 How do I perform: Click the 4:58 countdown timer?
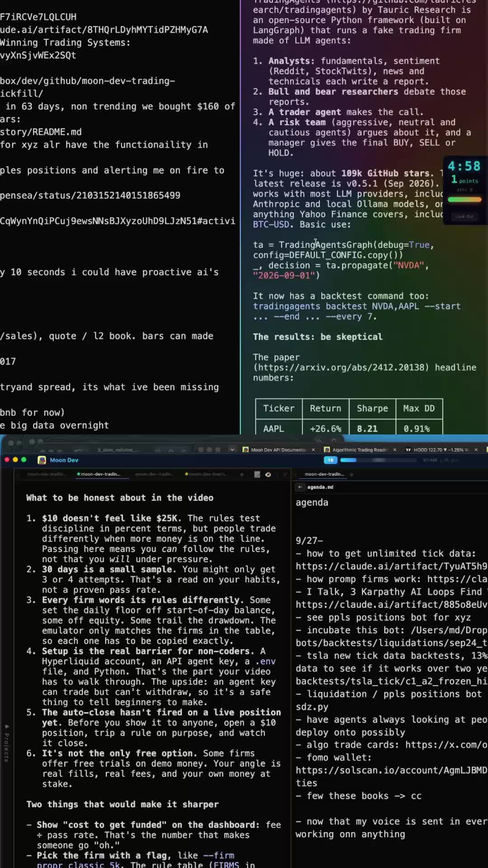pos(464,166)
